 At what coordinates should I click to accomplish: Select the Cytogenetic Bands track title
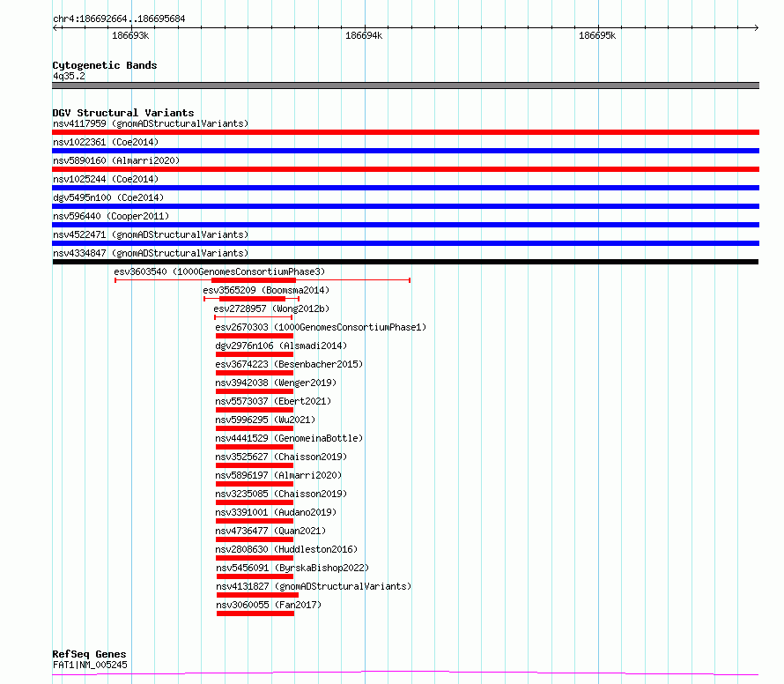coord(105,65)
